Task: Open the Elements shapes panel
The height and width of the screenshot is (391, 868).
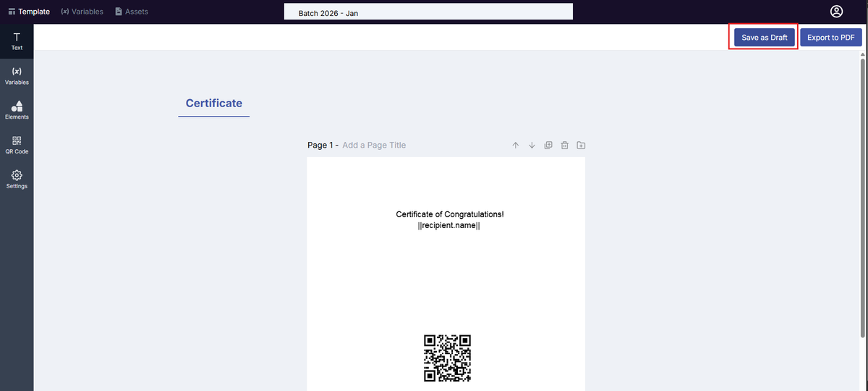Action: click(x=17, y=110)
